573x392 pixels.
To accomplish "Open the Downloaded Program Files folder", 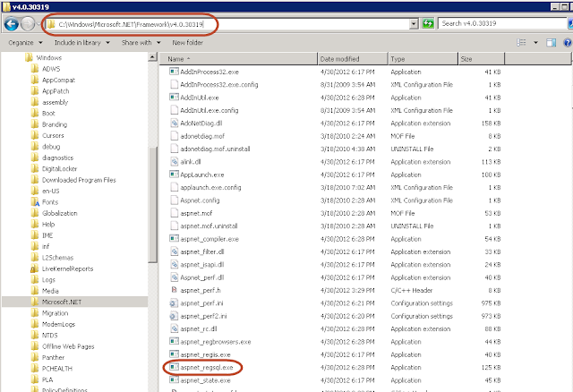I will [x=79, y=180].
